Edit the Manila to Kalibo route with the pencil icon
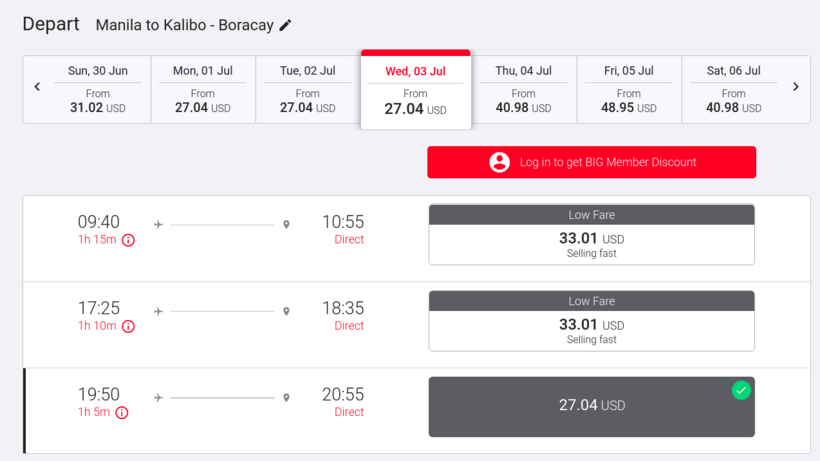This screenshot has height=461, width=820. 285,25
